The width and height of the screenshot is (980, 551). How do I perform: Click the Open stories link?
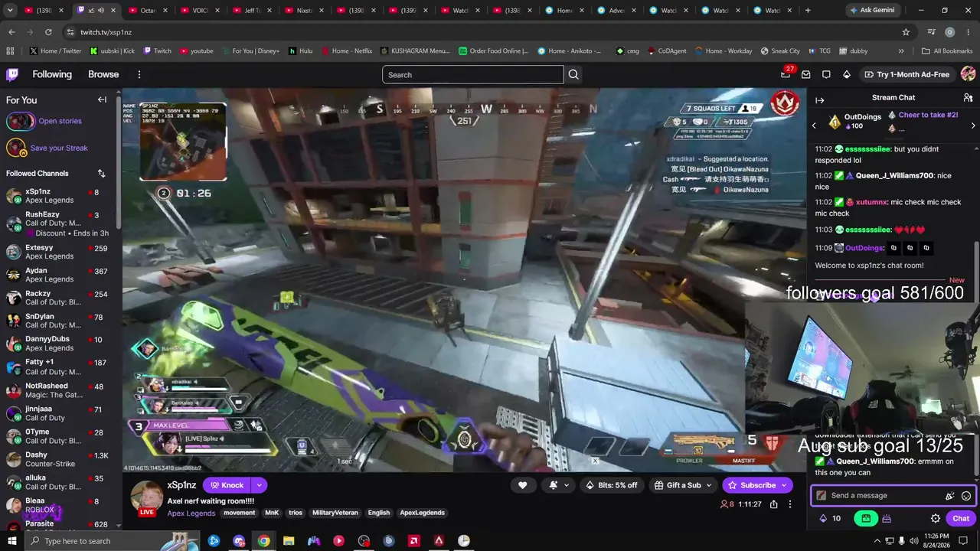tap(60, 121)
